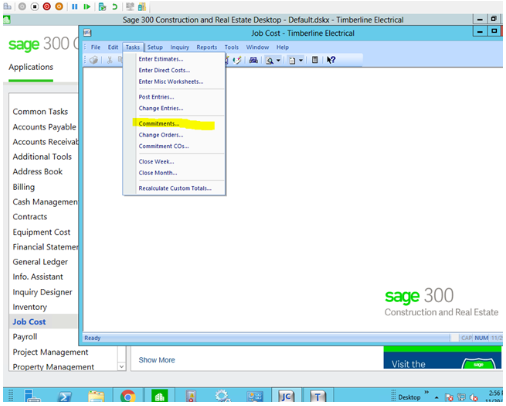The image size is (506, 406).
Task: Click the orange circle button in recorder bar
Action: coord(59,7)
